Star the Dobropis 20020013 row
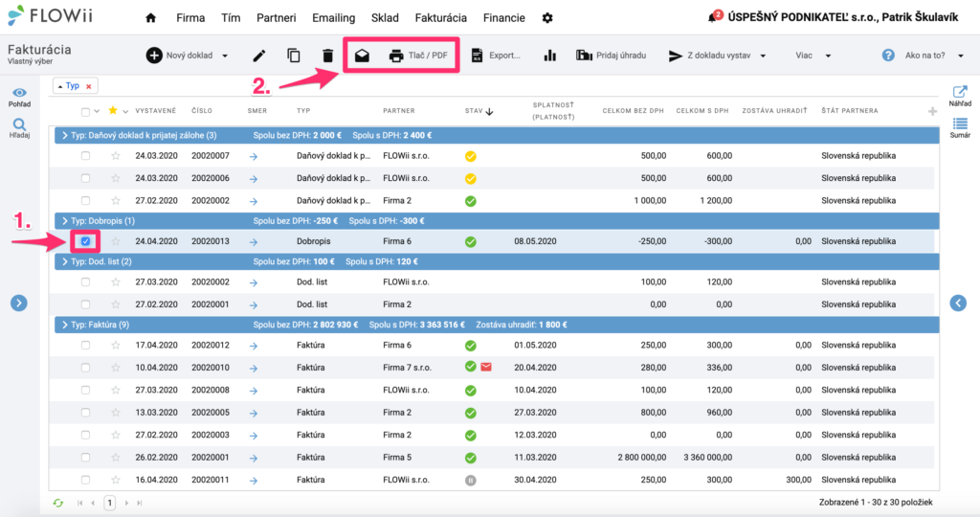This screenshot has width=980, height=517. 116,241
